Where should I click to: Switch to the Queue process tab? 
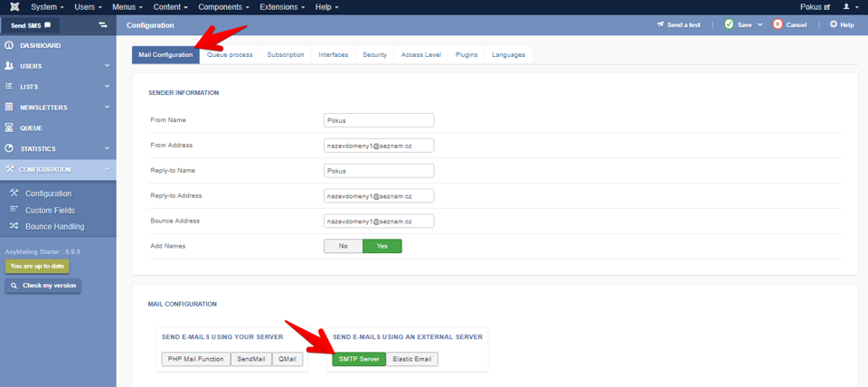point(230,55)
